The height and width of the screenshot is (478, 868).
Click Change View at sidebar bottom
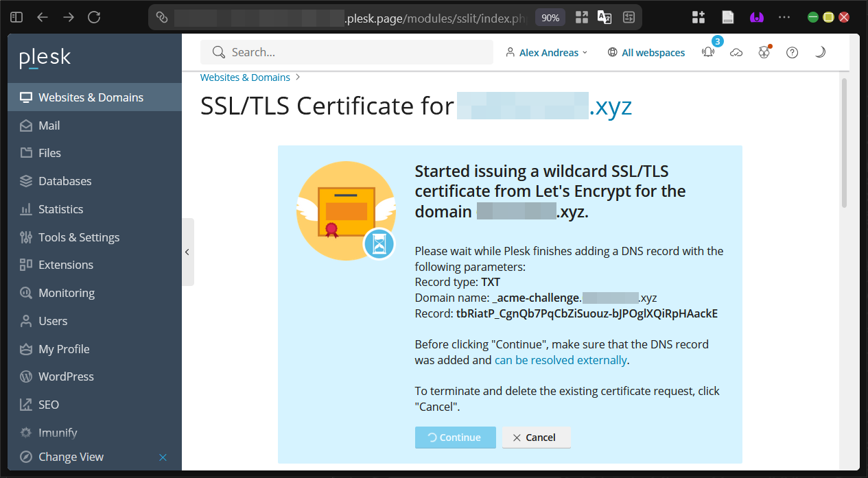coord(71,457)
